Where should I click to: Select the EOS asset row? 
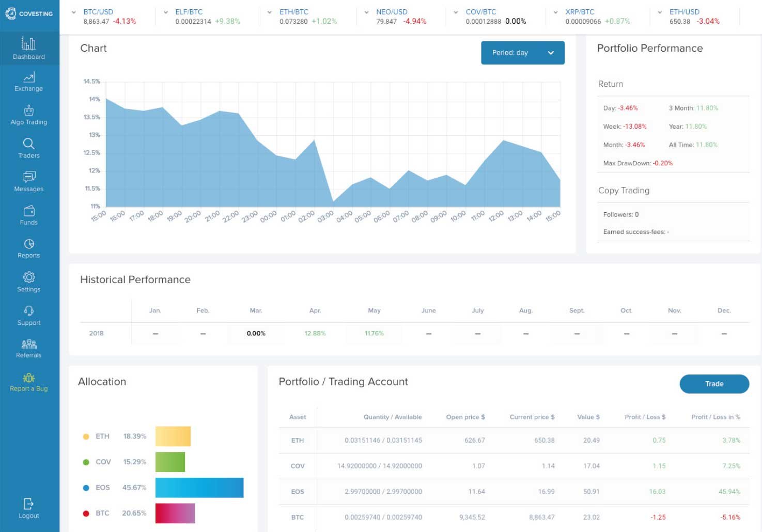(514, 492)
